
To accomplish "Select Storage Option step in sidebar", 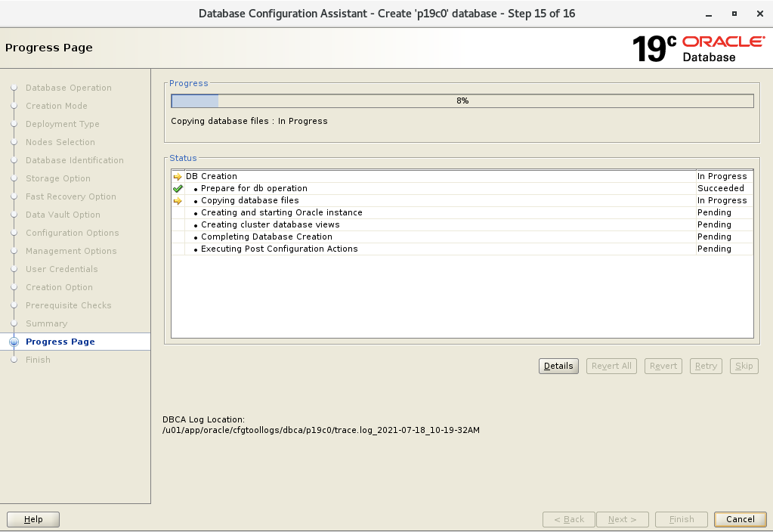I will (58, 178).
